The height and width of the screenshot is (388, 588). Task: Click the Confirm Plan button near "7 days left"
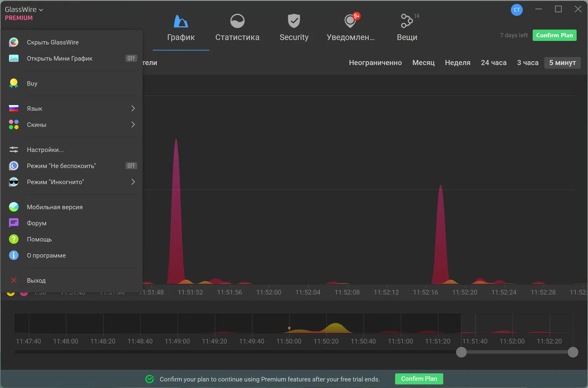click(554, 35)
